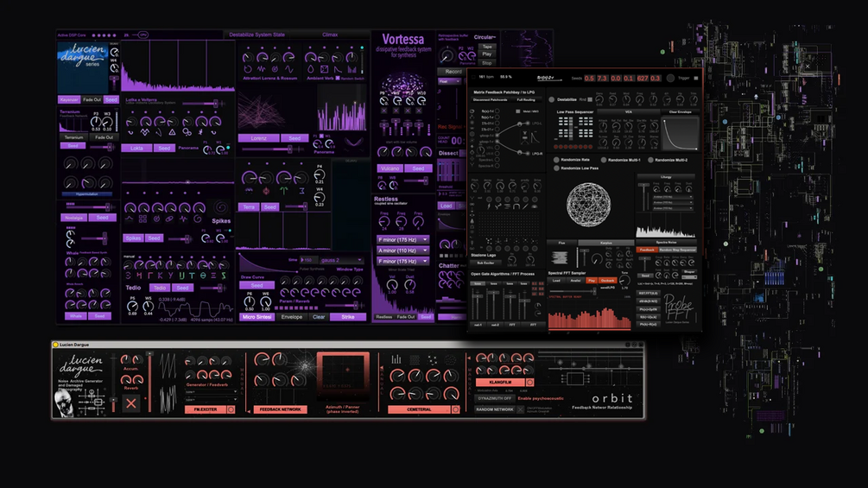Click the Lotka e Volterra horizontal slider
868x488 pixels.
[x=202, y=104]
